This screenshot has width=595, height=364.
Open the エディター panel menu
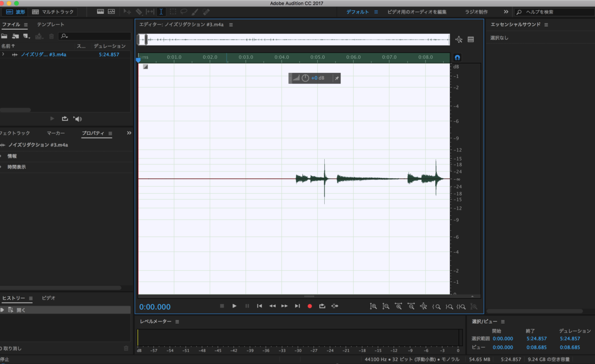click(x=231, y=24)
